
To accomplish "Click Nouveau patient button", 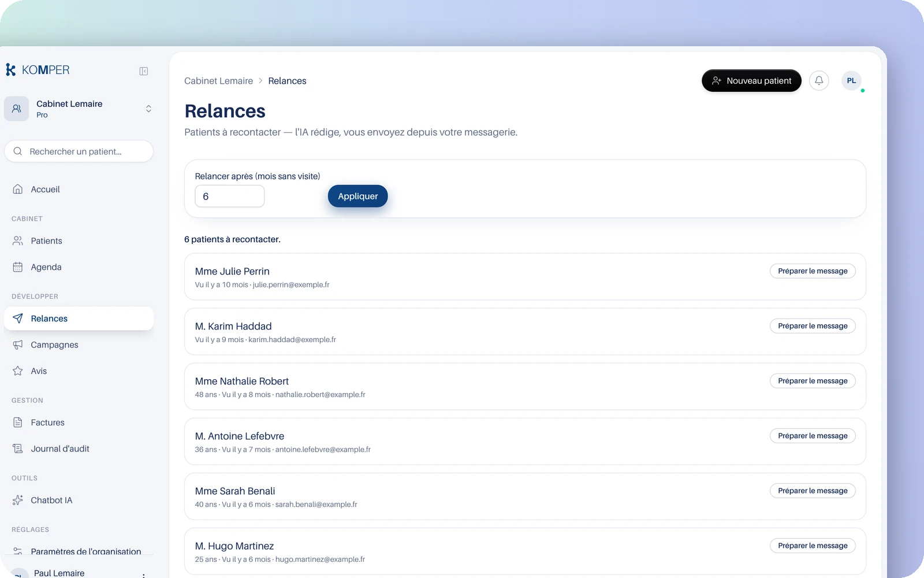I will [751, 80].
